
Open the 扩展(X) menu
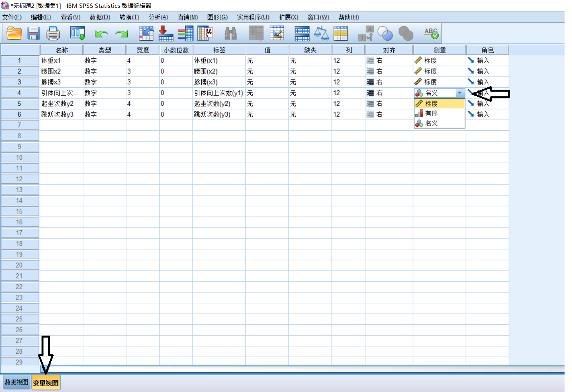[288, 17]
